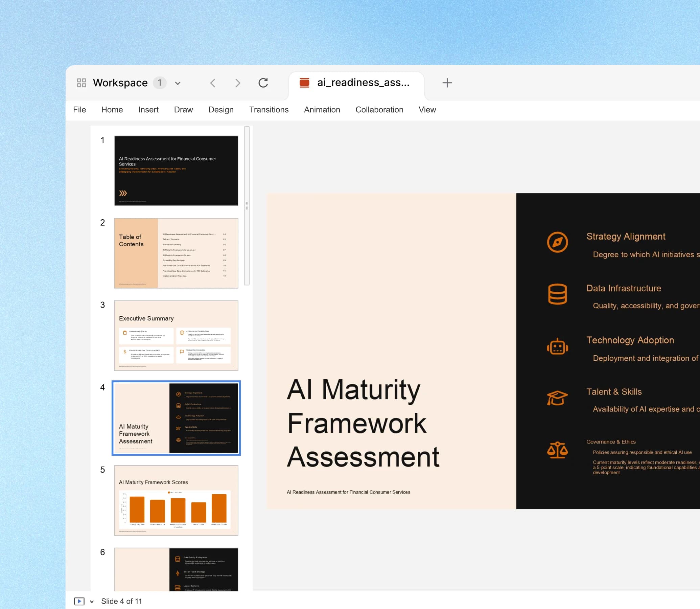Open the Workspace dropdown chevron
Image resolution: width=700 pixels, height=609 pixels.
pyautogui.click(x=178, y=83)
